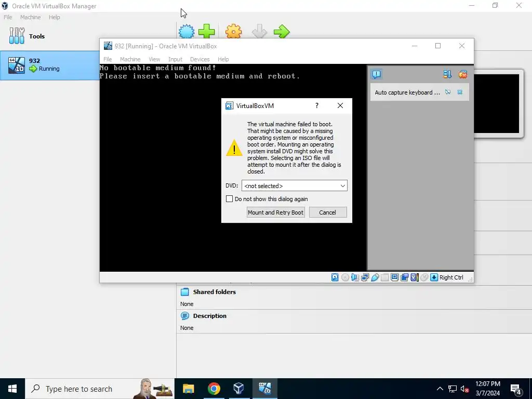Open Devices menu in the 932 VM window

[200, 59]
